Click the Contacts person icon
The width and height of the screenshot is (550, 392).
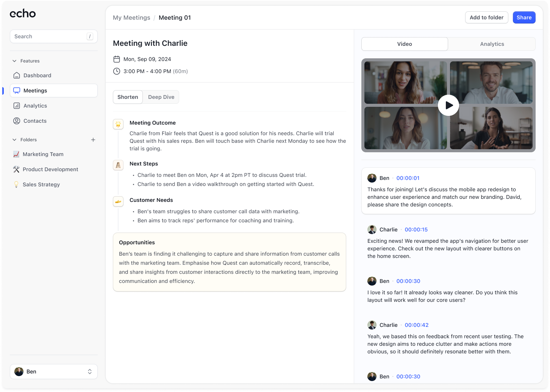[x=17, y=121]
